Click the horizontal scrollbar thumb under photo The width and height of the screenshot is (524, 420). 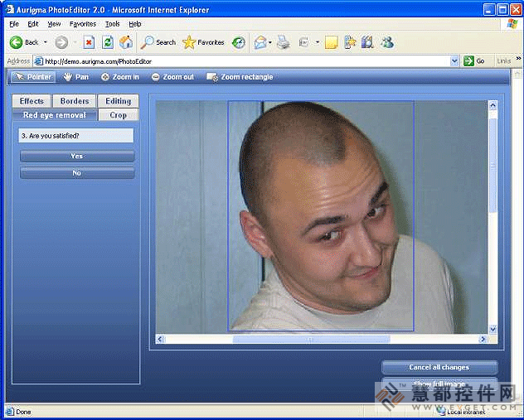[x=311, y=340]
